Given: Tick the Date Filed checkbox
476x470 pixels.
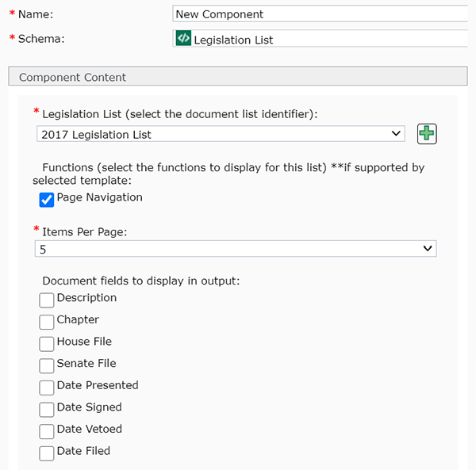Looking at the screenshot, I should (47, 453).
